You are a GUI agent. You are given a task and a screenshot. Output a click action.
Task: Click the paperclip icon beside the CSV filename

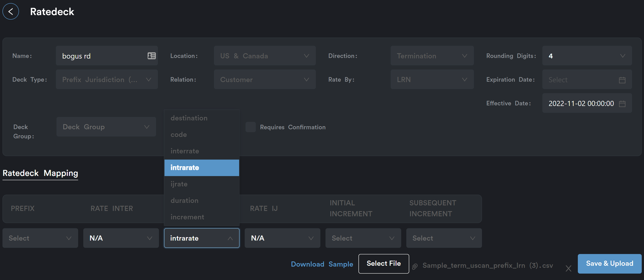[x=415, y=266]
